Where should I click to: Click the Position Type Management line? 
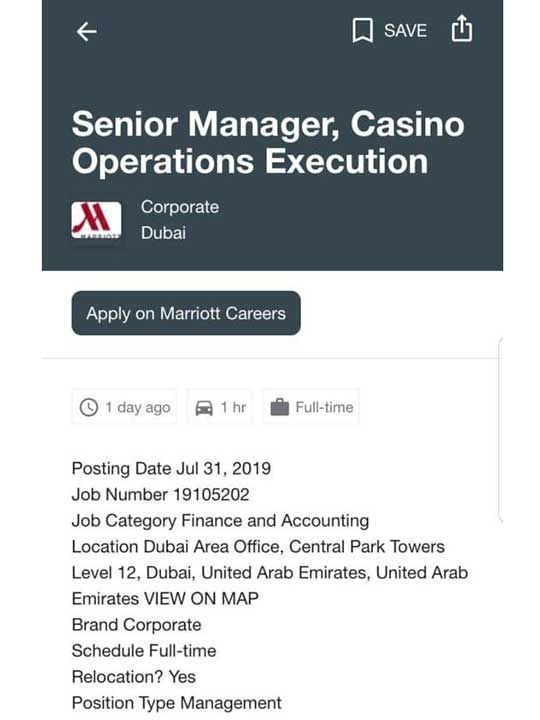click(177, 703)
